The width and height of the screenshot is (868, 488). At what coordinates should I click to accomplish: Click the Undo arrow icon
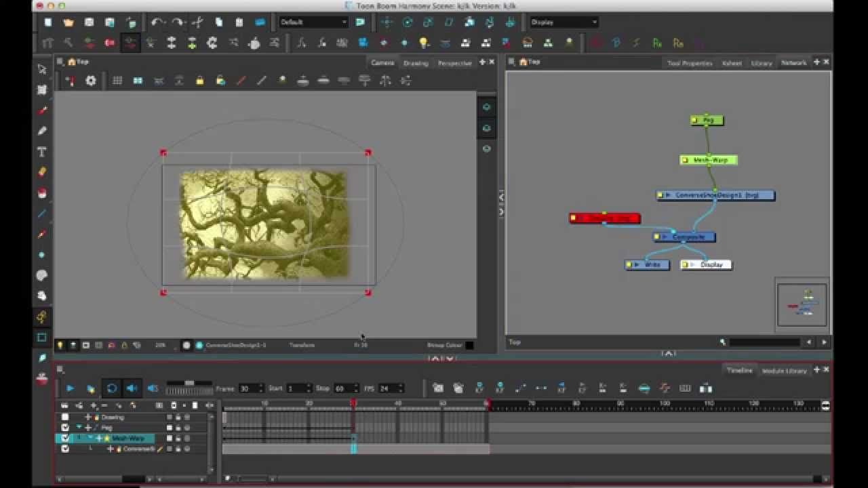click(x=157, y=22)
